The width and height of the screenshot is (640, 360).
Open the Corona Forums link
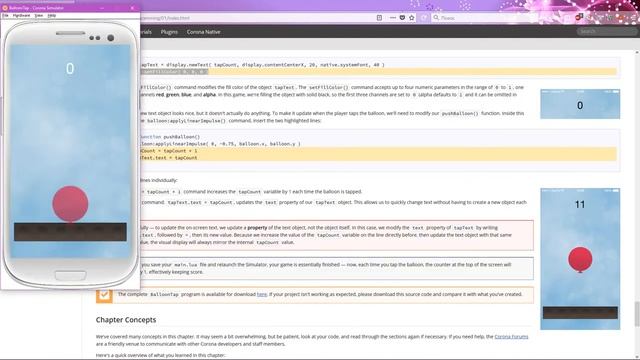coord(511,337)
